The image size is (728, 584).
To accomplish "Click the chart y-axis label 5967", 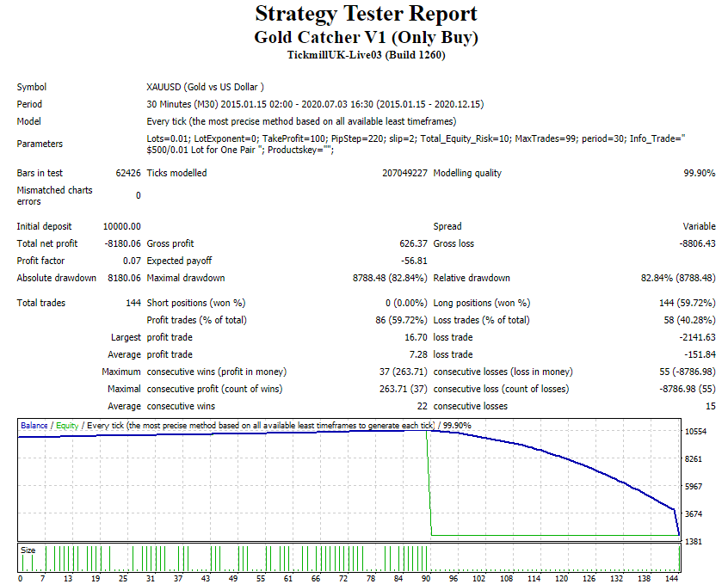I will pyautogui.click(x=694, y=486).
